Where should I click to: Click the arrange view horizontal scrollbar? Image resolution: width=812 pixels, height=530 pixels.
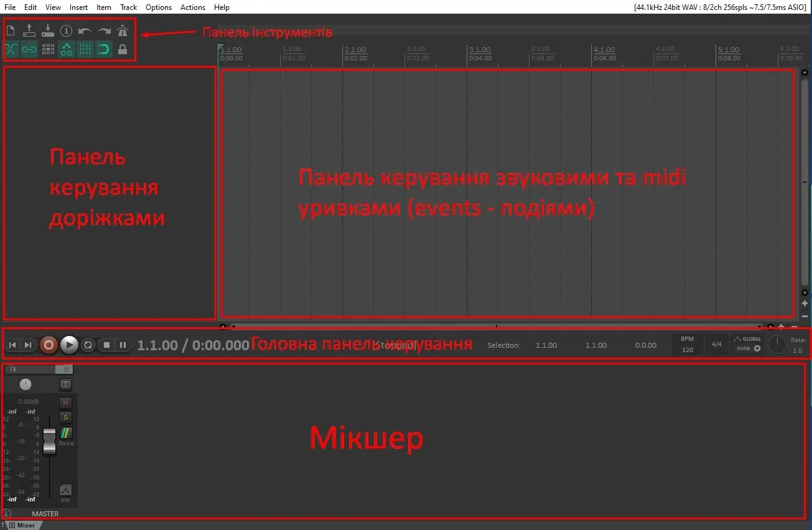496,325
